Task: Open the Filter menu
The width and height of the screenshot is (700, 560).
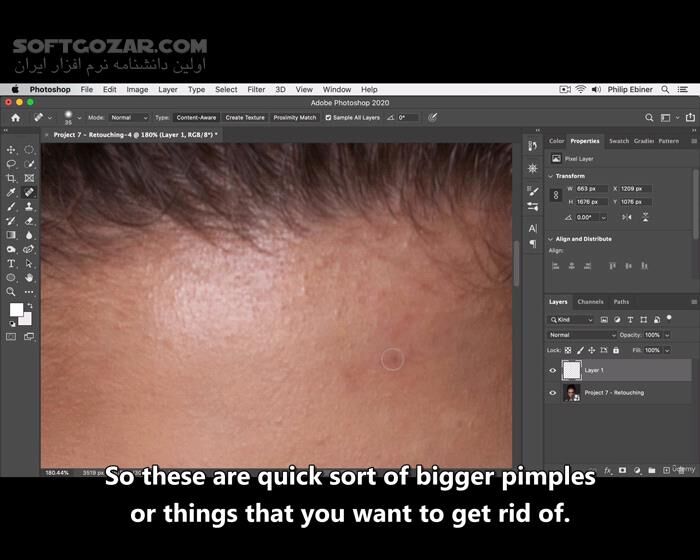Action: [256, 89]
